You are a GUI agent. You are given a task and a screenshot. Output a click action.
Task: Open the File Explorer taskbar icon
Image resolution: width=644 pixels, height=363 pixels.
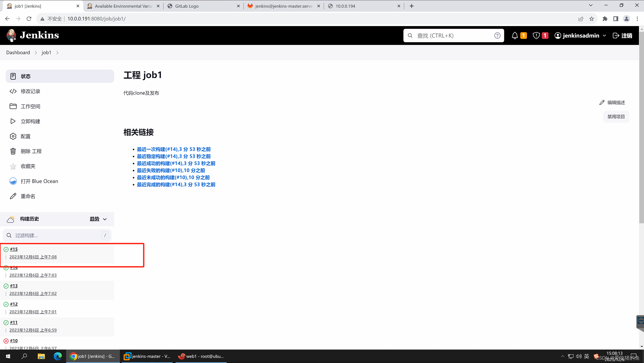(x=41, y=356)
